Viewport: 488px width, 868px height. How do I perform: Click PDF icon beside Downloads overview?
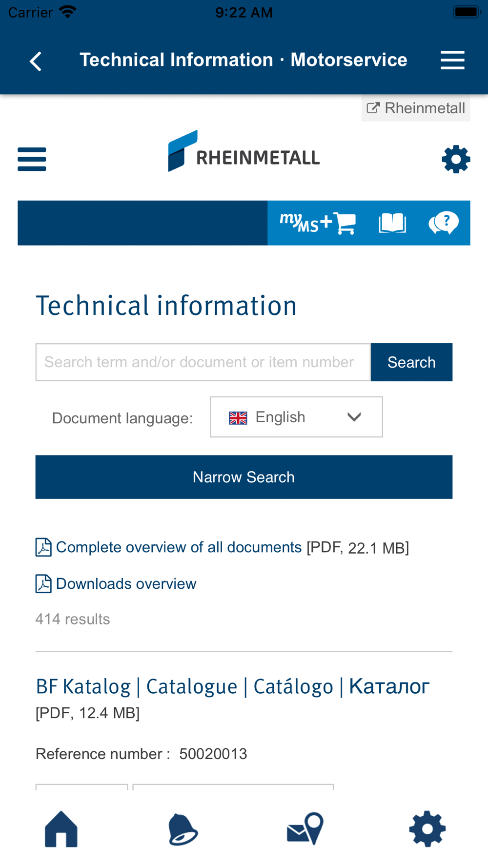click(43, 584)
